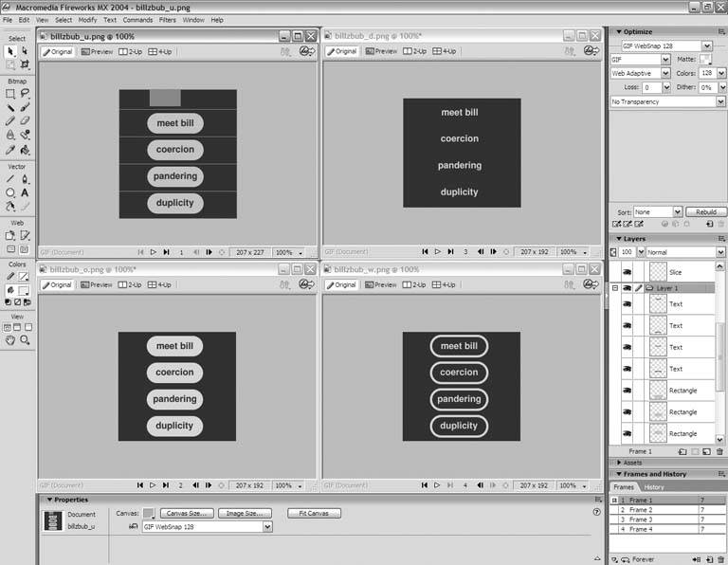Hide the Slice layer using its eye icon
Viewport: 728px width, 565px height.
click(627, 270)
